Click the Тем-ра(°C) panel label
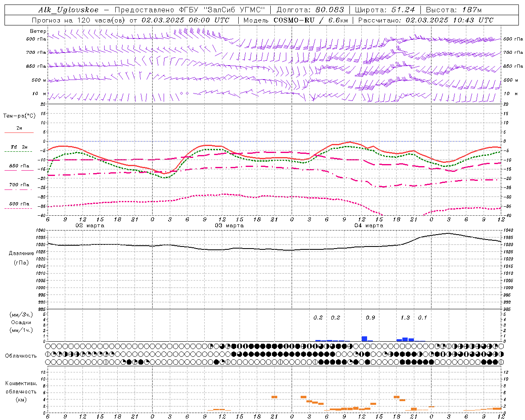The height and width of the screenshot is (420, 525). 19,116
